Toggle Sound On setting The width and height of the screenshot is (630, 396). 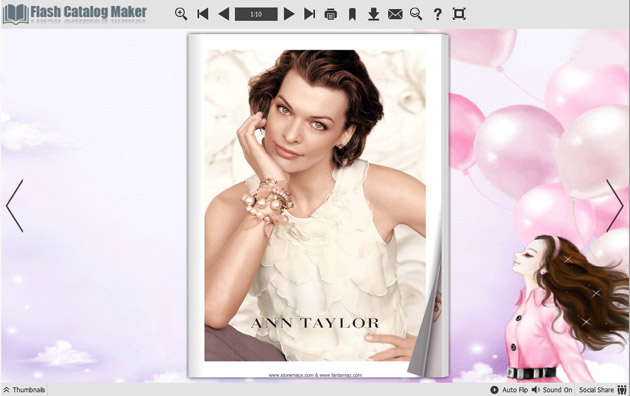552,390
